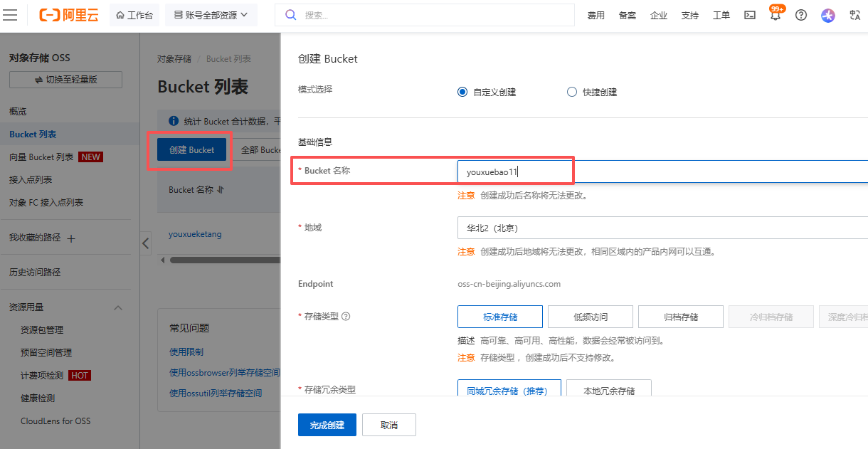Click the language switch icon
The height and width of the screenshot is (449, 868).
click(854, 15)
